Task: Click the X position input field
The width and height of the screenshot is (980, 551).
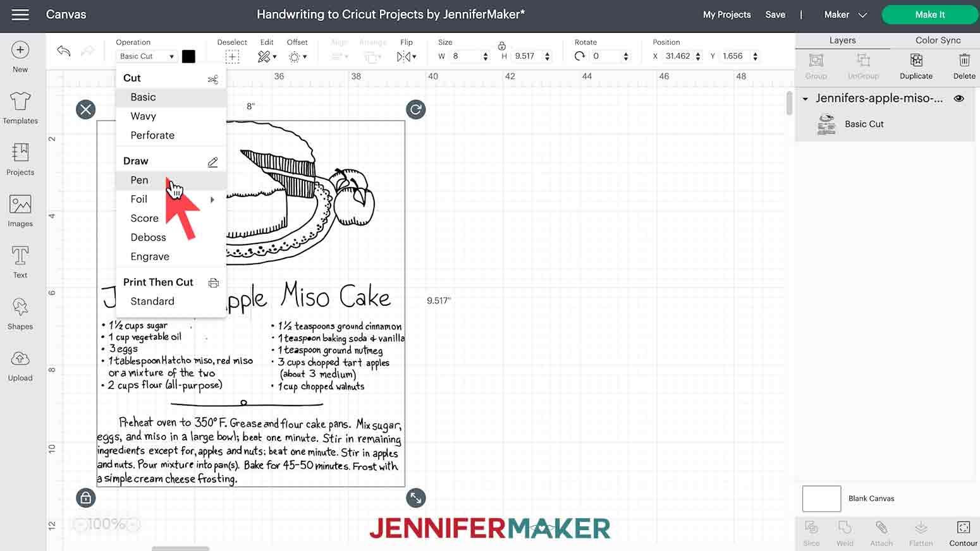Action: click(678, 56)
